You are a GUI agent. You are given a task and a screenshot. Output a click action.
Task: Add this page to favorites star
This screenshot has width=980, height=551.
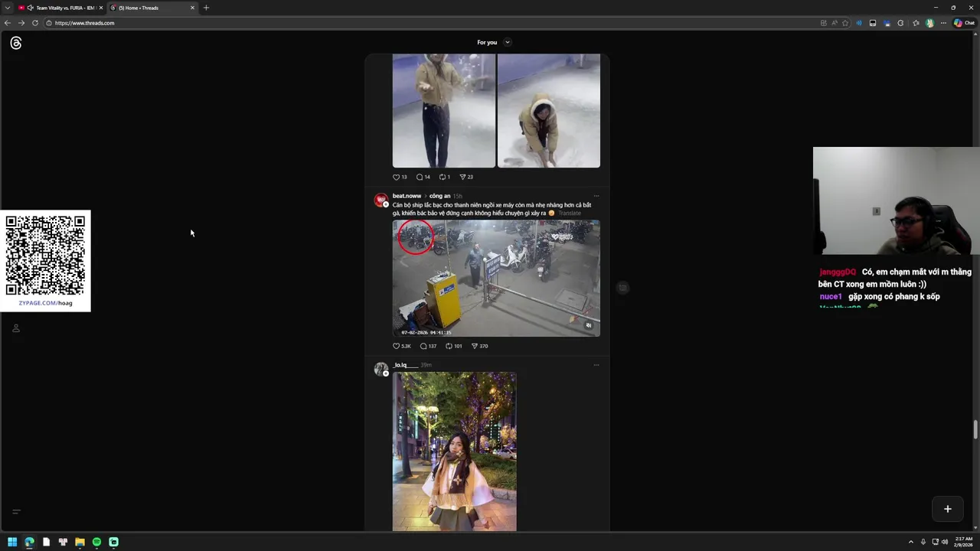(845, 23)
